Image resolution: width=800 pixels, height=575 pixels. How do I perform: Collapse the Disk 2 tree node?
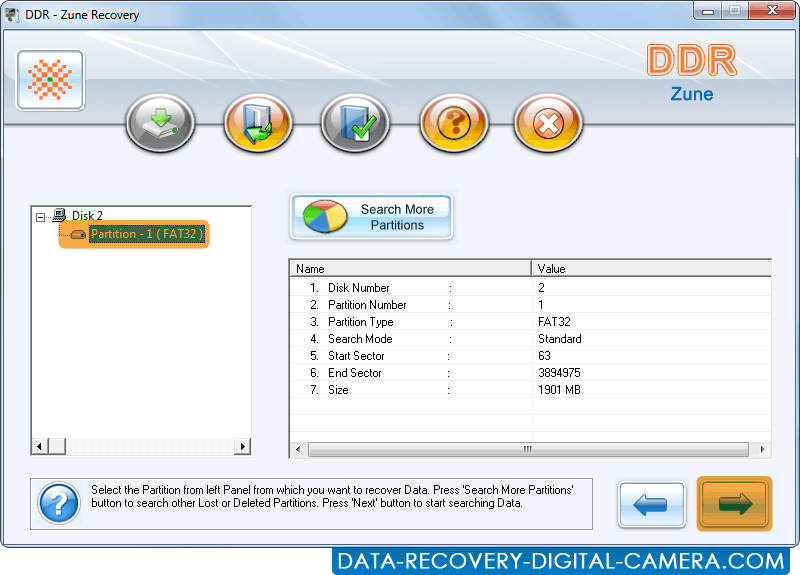coord(40,217)
